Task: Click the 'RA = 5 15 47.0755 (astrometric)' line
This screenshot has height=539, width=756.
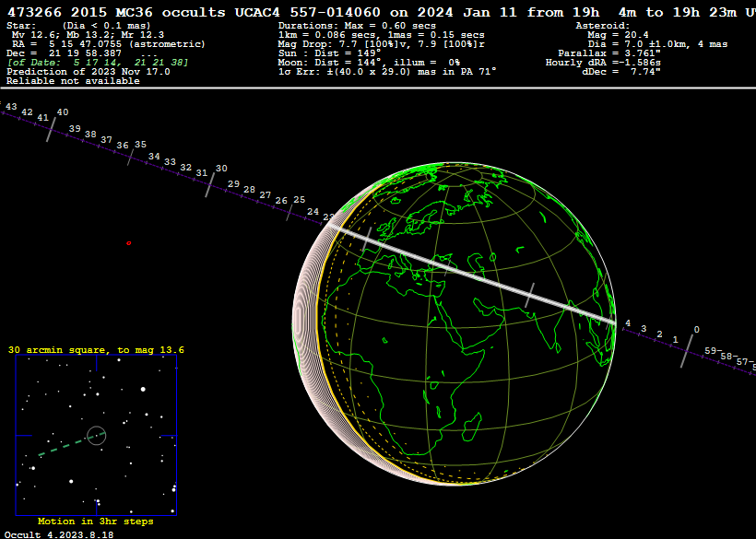Action: tap(109, 44)
